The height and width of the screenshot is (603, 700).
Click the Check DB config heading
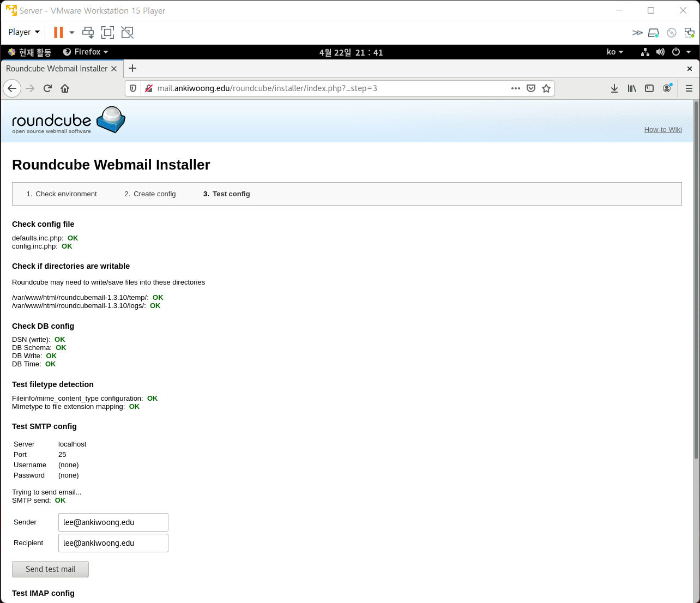tap(43, 326)
